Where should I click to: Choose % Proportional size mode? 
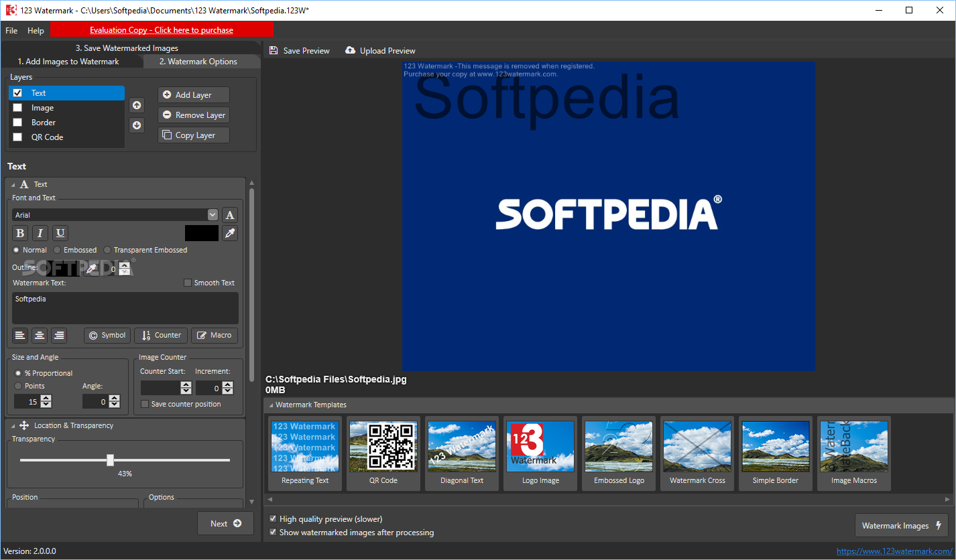tap(18, 373)
